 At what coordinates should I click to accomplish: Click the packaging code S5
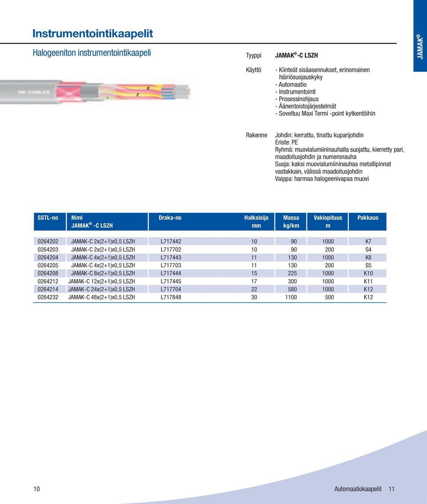368,265
